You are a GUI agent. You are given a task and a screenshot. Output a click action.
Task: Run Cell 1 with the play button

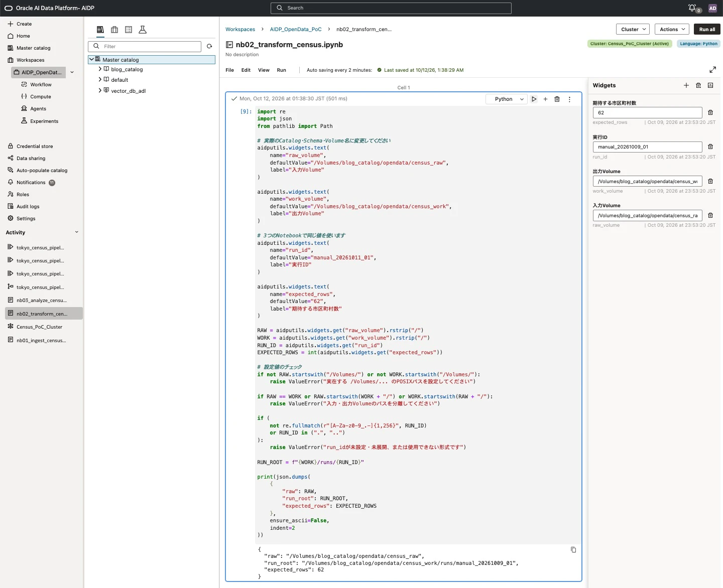534,99
